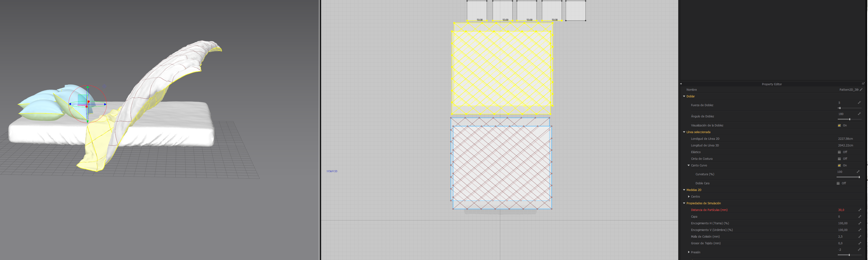Click the pencil edit icon beside Nombre
This screenshot has height=260, width=868.
coord(861,90)
